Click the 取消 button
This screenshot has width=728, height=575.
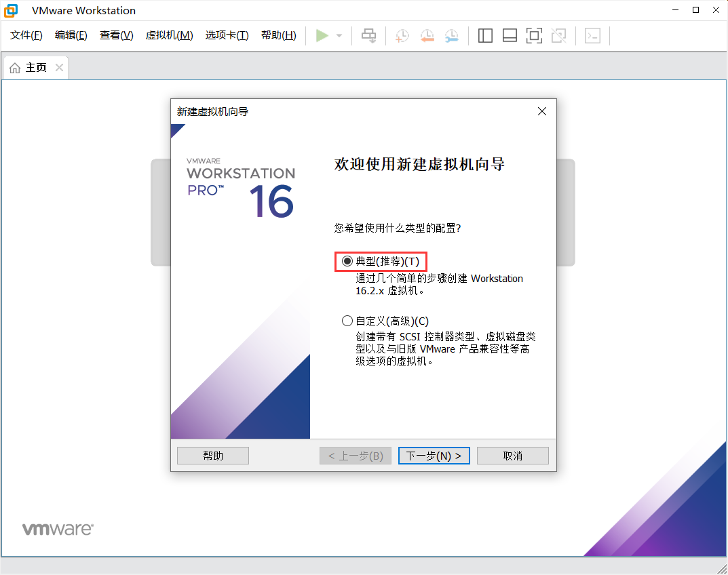pyautogui.click(x=512, y=456)
